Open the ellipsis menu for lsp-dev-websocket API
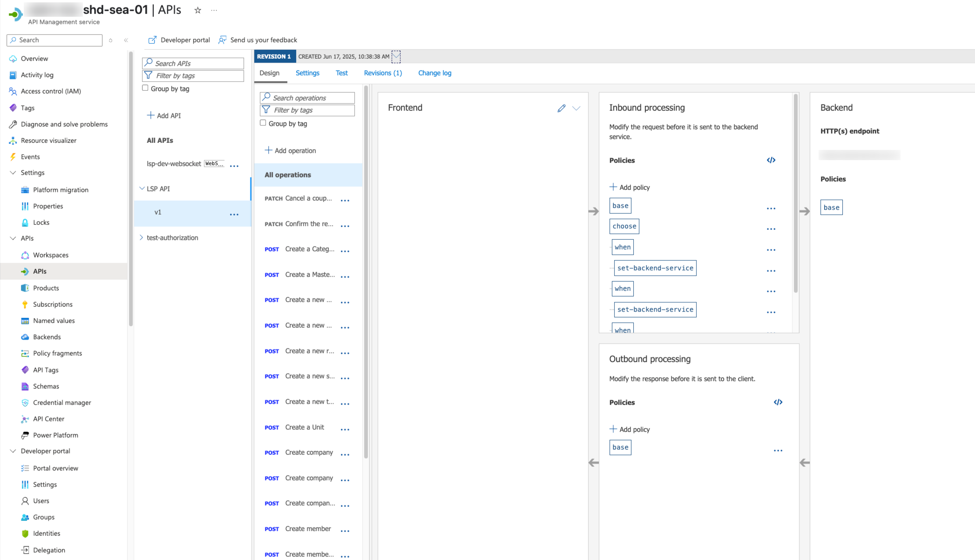The image size is (975, 560). click(234, 165)
